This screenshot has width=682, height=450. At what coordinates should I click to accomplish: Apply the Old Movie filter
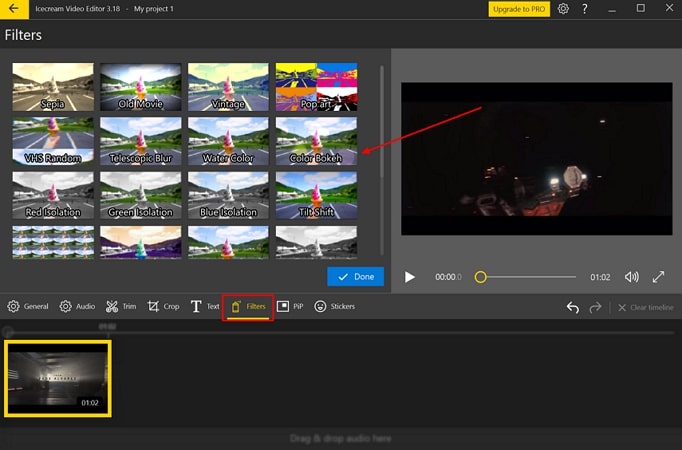click(x=140, y=87)
